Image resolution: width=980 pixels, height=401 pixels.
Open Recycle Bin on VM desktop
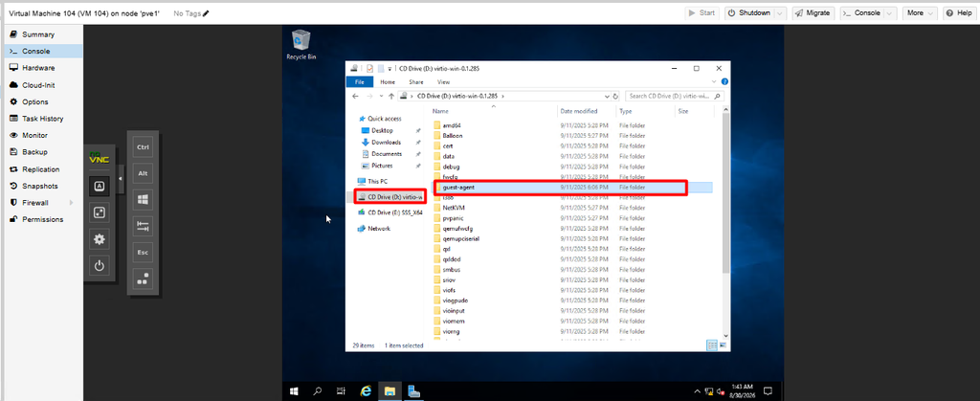tap(301, 45)
